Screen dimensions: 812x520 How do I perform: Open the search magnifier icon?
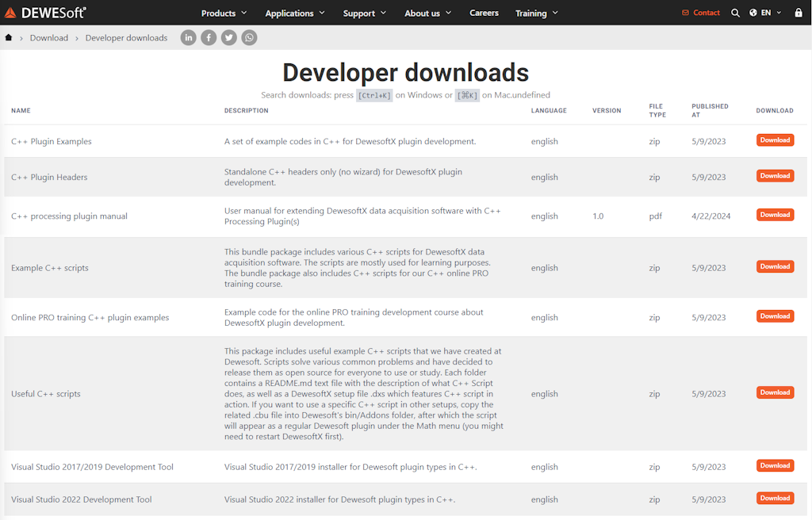(x=735, y=13)
